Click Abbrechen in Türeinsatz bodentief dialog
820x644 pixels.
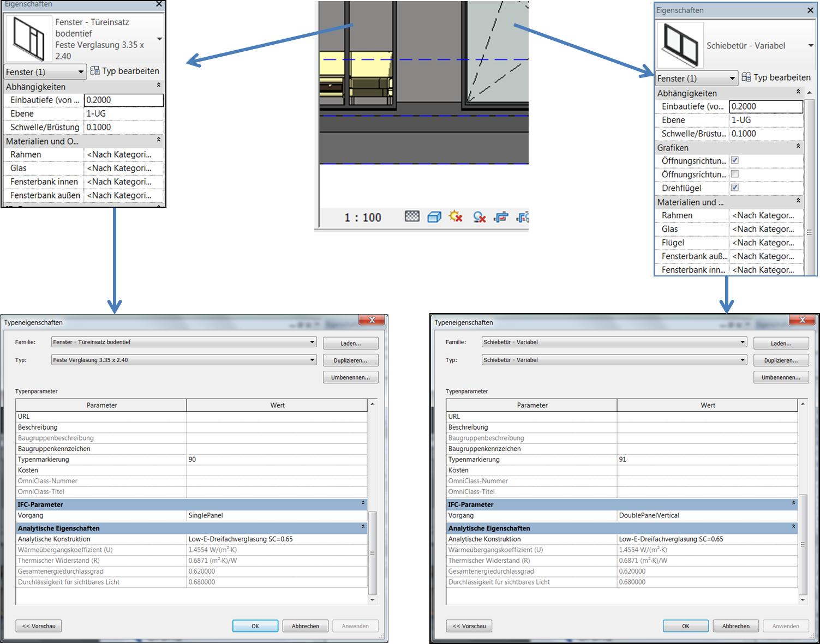click(306, 626)
